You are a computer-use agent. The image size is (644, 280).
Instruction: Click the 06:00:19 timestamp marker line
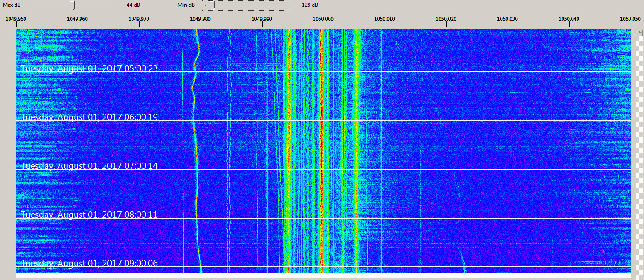pyautogui.click(x=324, y=121)
